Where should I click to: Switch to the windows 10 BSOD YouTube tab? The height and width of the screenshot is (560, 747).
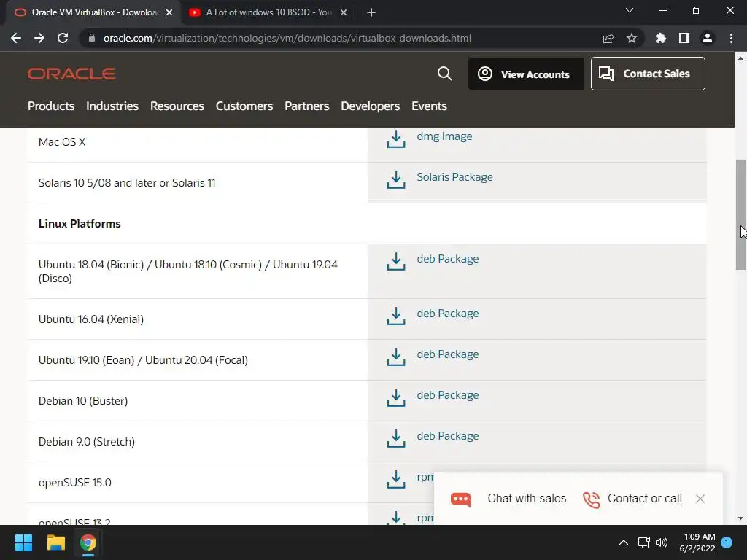(267, 12)
